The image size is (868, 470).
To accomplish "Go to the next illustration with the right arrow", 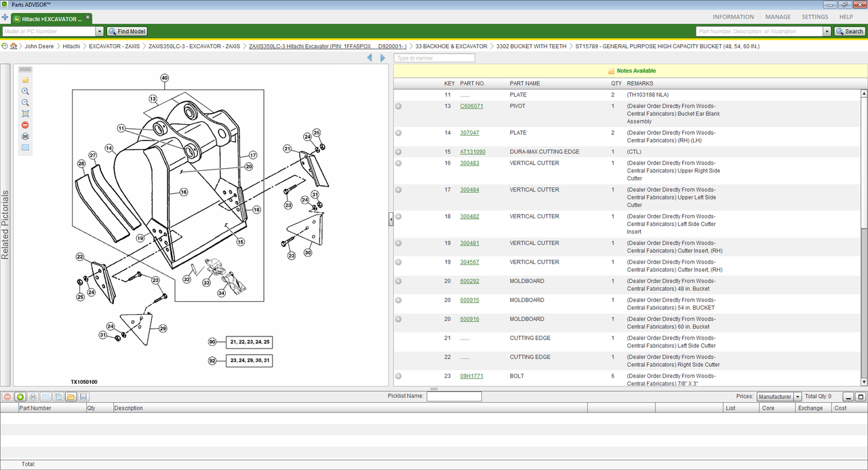I will click(x=382, y=58).
